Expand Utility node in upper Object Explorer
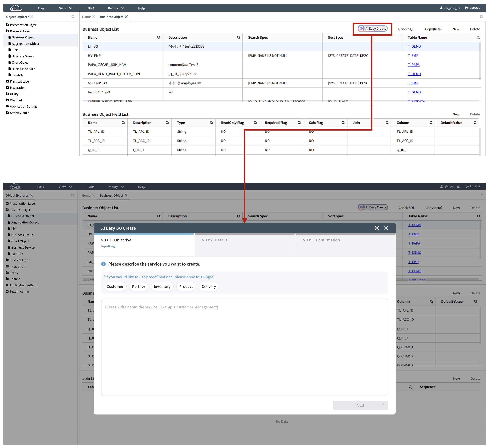Screen dimensions: 489x448 (7, 94)
